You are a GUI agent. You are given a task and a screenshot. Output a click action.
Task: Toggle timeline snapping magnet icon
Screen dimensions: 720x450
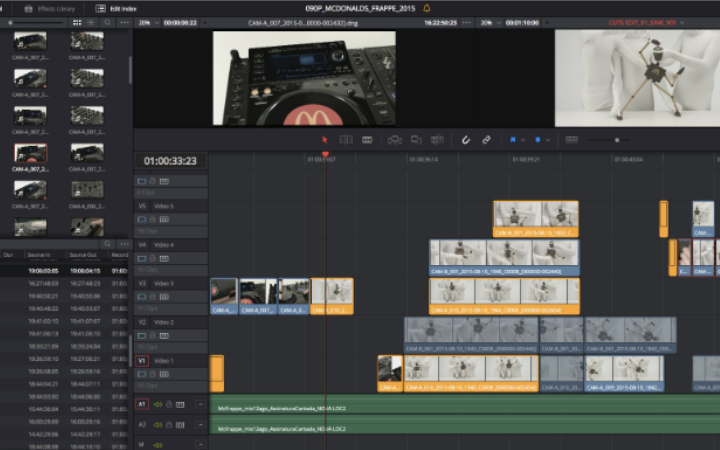point(466,140)
